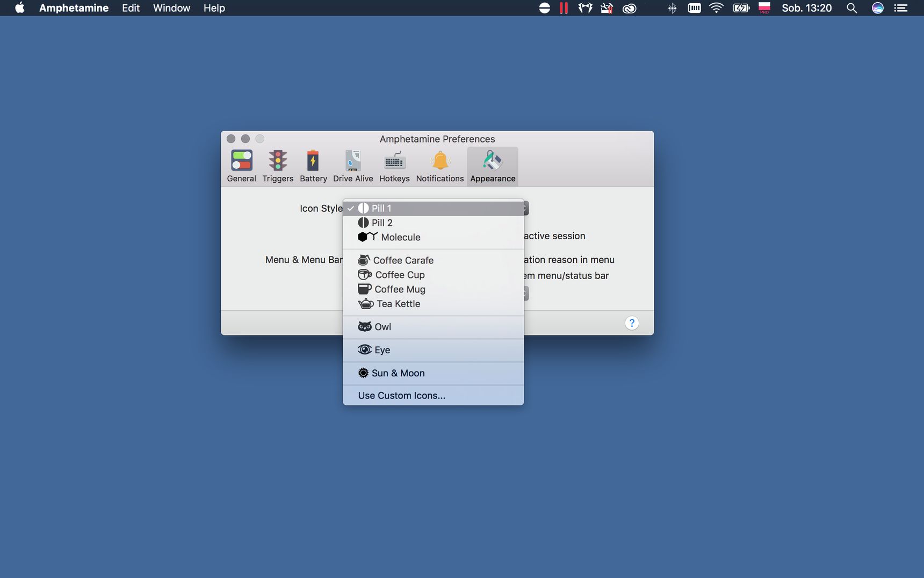Choose Pill 2 icon style
The width and height of the screenshot is (924, 578).
433,223
